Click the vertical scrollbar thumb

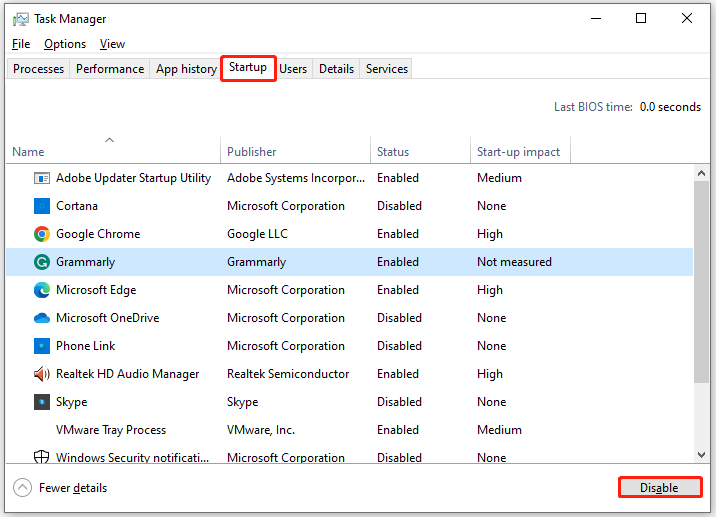coord(701,282)
